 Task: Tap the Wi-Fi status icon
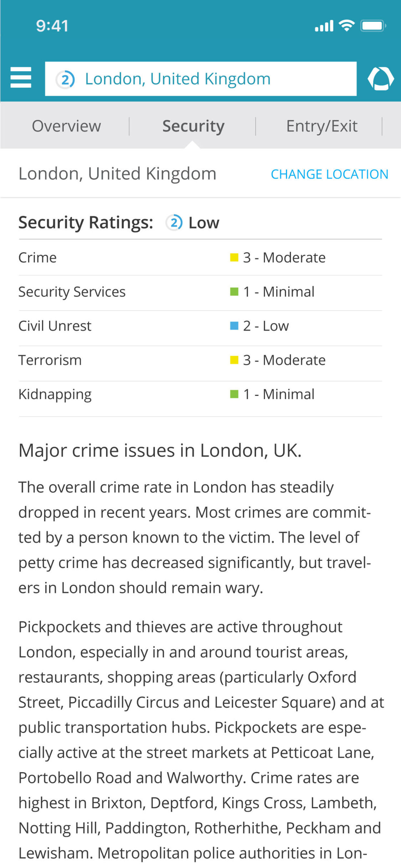tap(347, 26)
